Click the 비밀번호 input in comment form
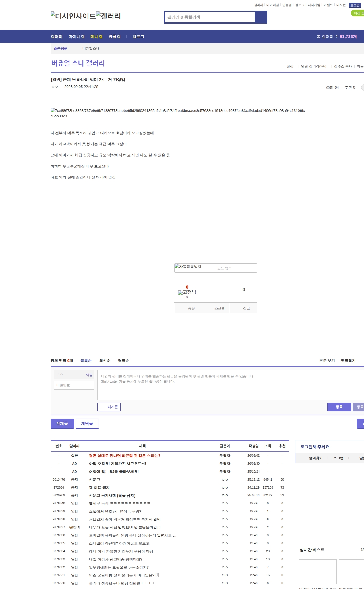This screenshot has height=589, width=364. point(74,385)
